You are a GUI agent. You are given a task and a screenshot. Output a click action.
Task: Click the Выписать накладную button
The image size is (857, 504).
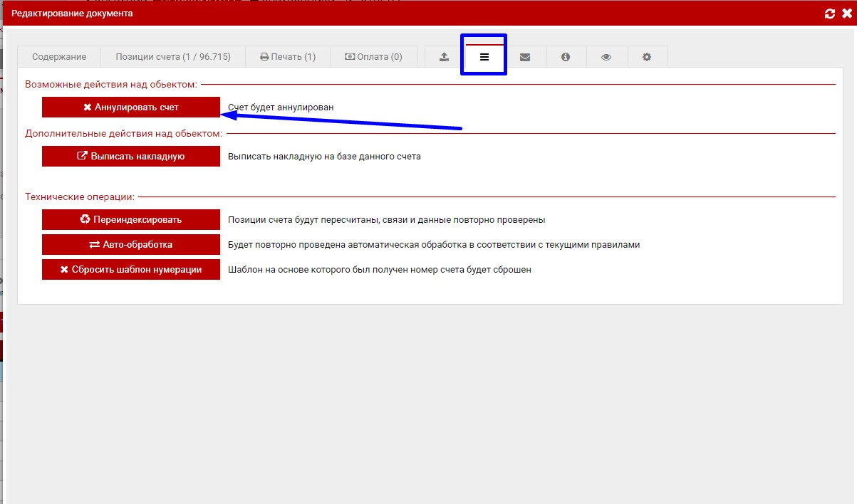[x=131, y=157]
